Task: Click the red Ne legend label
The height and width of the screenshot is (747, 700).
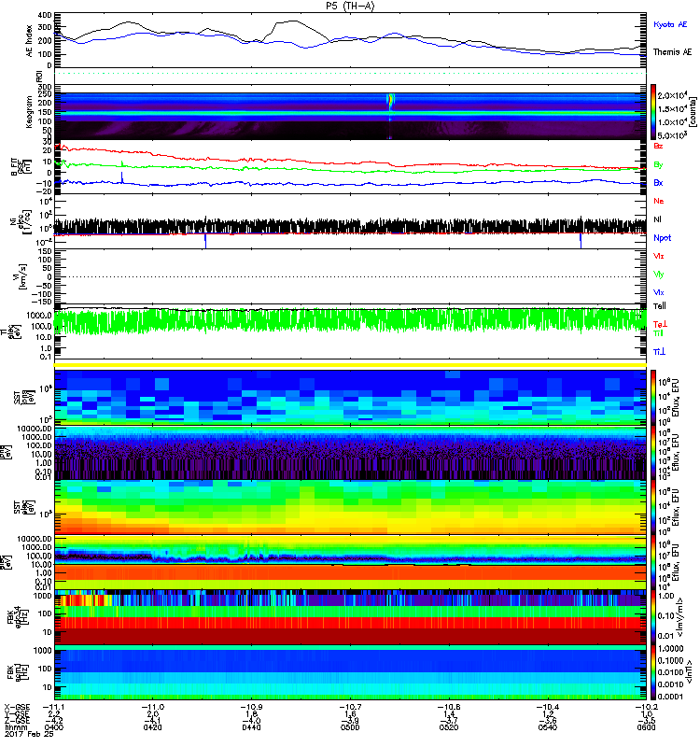Action: coord(658,201)
